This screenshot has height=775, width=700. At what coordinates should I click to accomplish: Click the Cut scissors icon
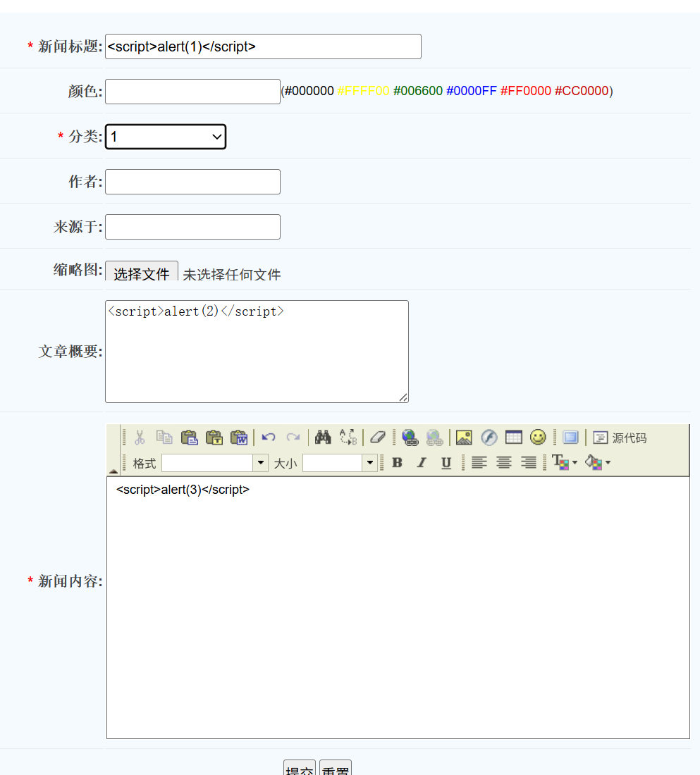pos(140,438)
